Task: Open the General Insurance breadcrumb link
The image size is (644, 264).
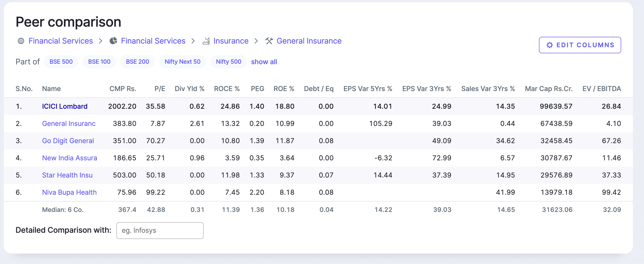Action: click(x=309, y=41)
